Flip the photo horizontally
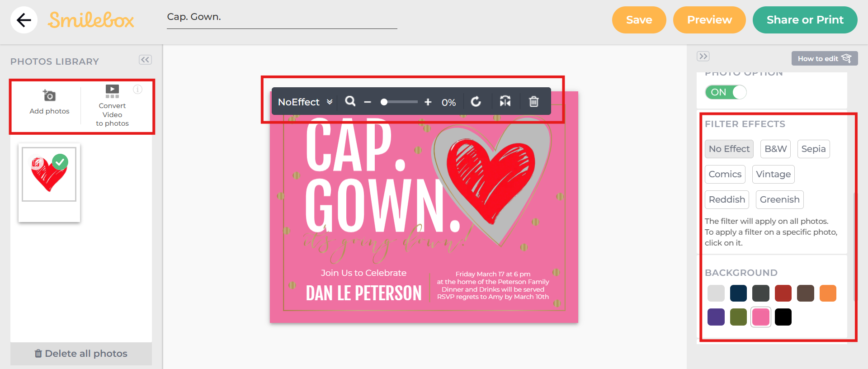This screenshot has width=868, height=369. (505, 101)
